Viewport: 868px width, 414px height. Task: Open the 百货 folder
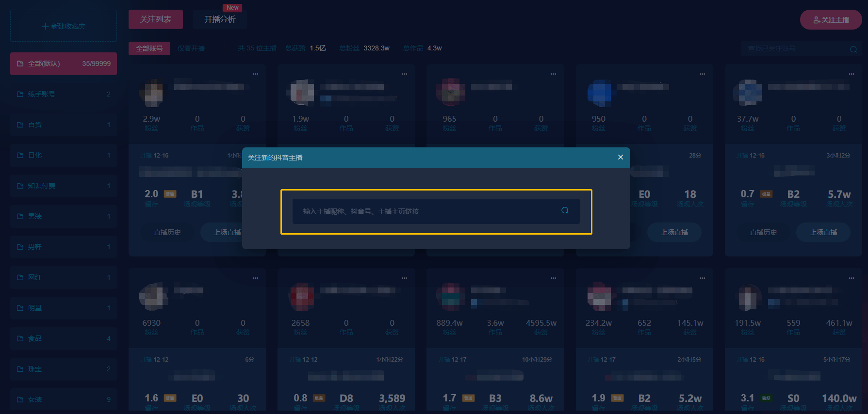64,125
